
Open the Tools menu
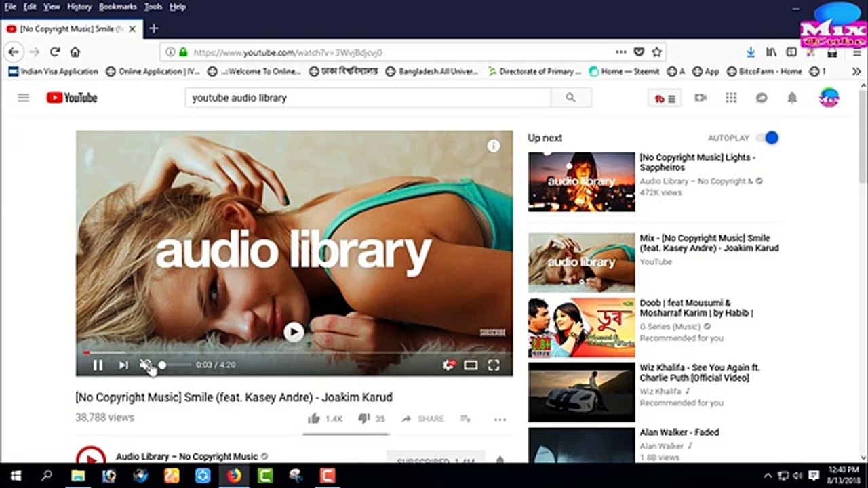153,7
